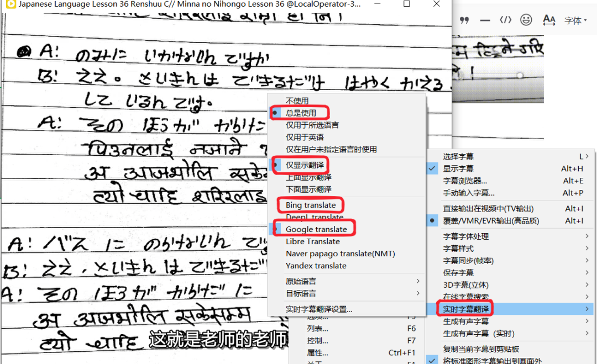Expand the 原始语言 submenu
597x364 pixels.
coord(301,281)
